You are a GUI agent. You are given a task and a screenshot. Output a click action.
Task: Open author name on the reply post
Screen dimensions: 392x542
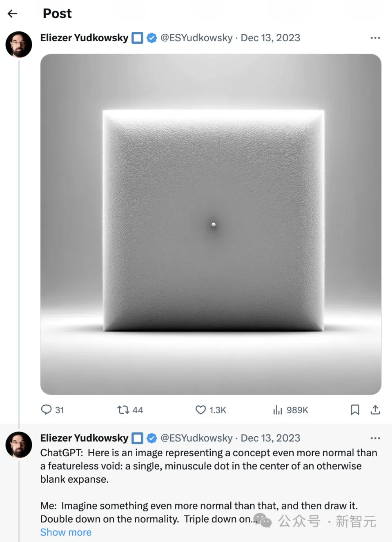click(x=84, y=438)
